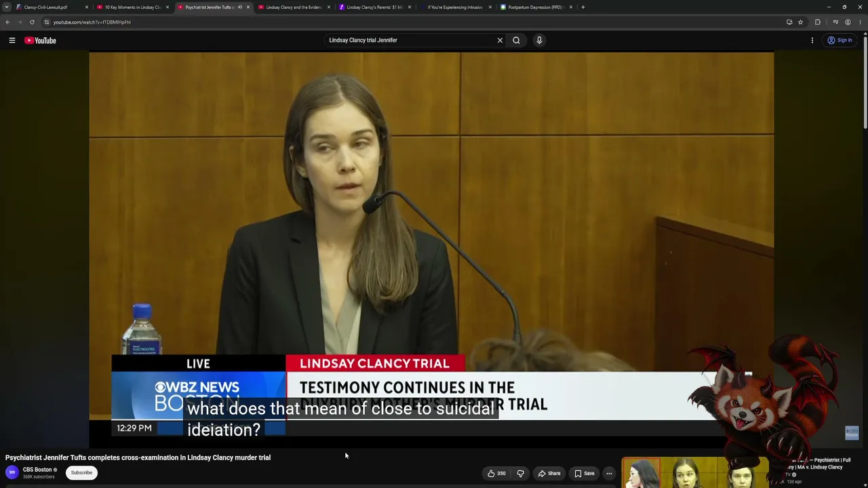Open a new browser tab
This screenshot has height=488, width=868.
[x=583, y=7]
